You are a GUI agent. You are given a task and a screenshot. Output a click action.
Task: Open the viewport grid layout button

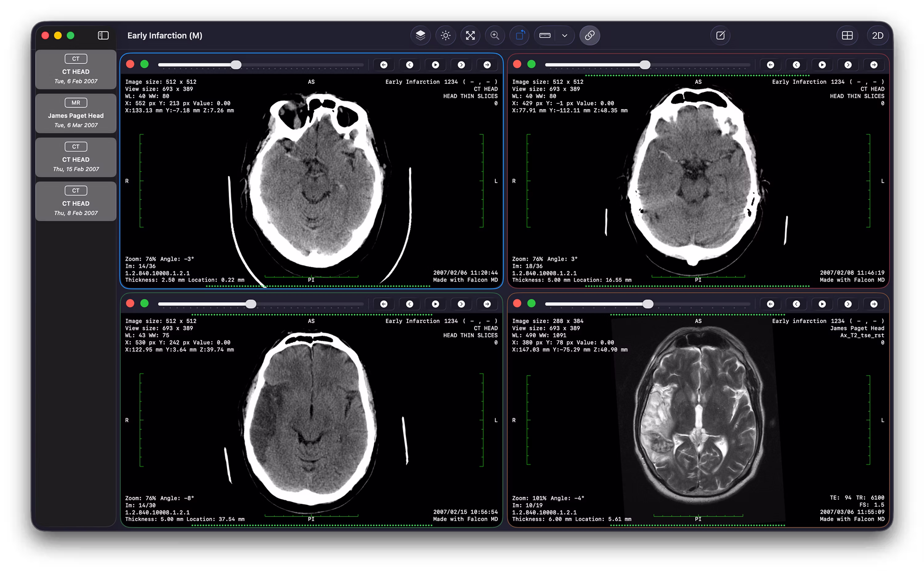(x=847, y=36)
